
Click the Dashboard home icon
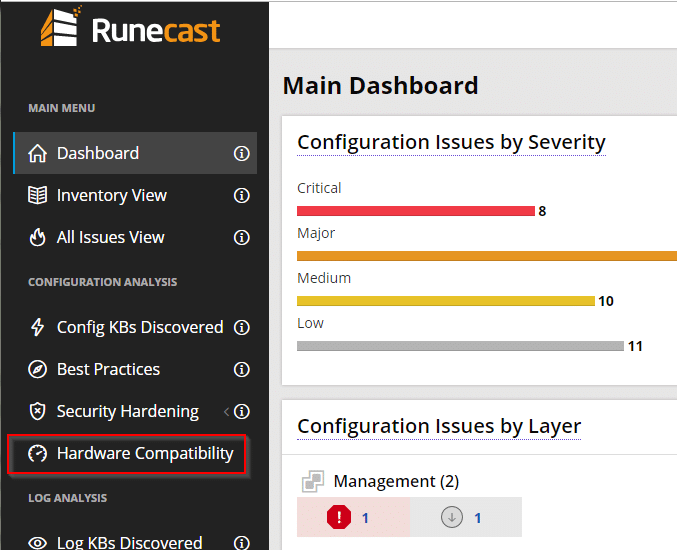pyautogui.click(x=38, y=153)
